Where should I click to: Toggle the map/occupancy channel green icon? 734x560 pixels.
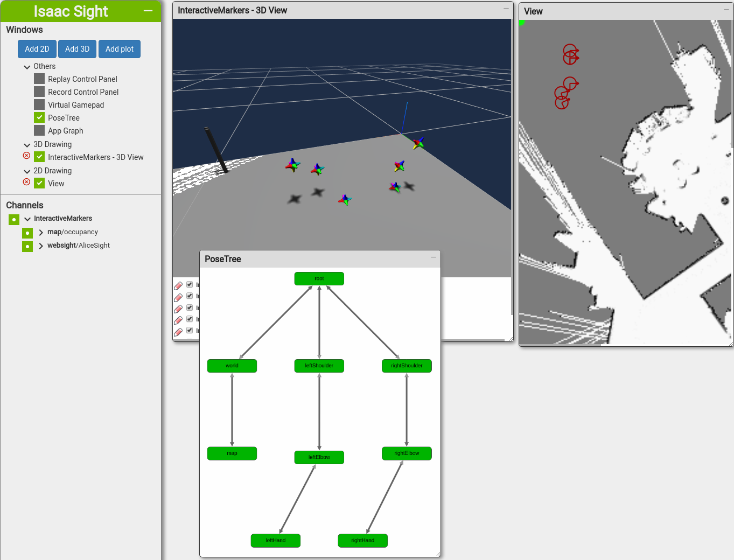tap(27, 233)
